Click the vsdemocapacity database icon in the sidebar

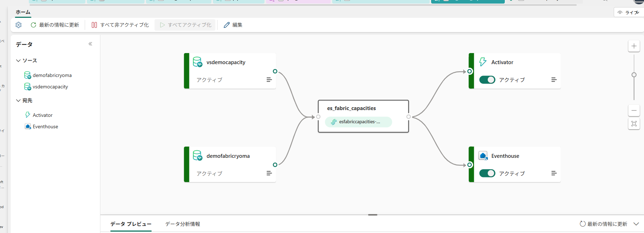coord(27,87)
